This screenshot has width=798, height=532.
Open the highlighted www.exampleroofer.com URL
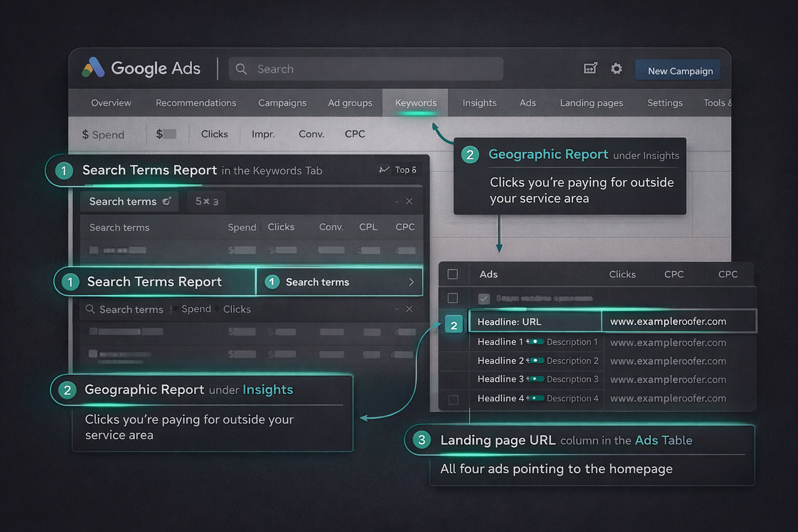point(668,322)
